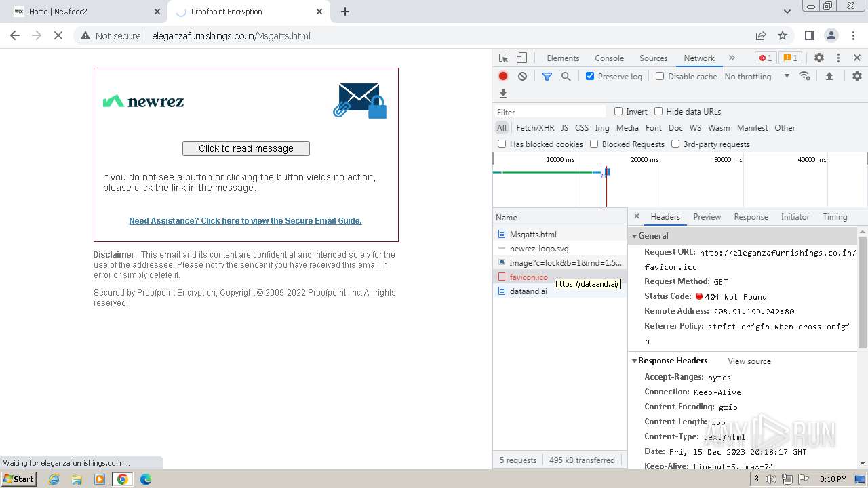This screenshot has width=868, height=488.
Task: Click the red errors count badge
Action: point(766,58)
